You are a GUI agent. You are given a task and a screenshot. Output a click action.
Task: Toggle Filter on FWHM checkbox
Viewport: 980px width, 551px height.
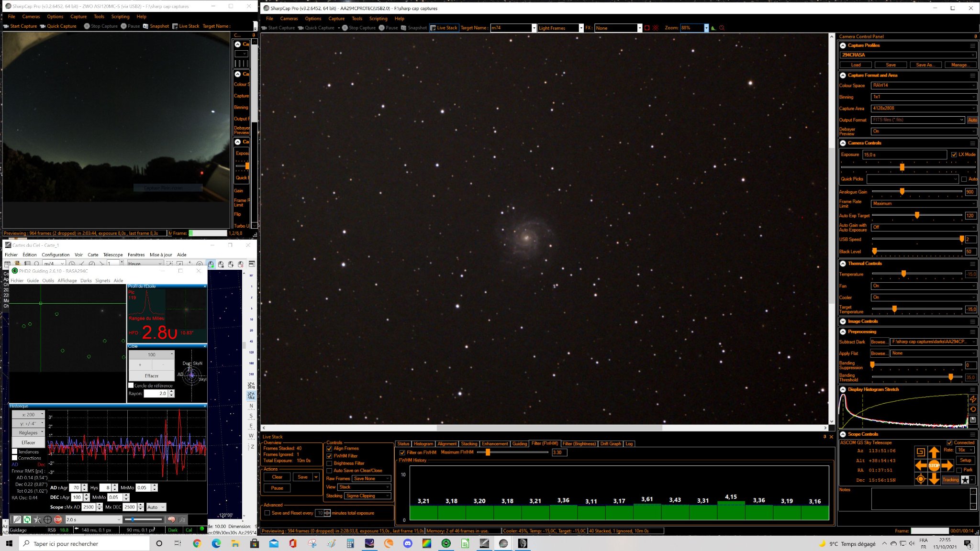pos(402,452)
